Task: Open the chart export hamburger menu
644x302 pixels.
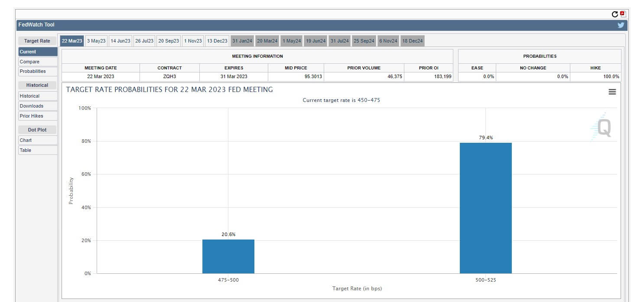Action: coord(612,92)
